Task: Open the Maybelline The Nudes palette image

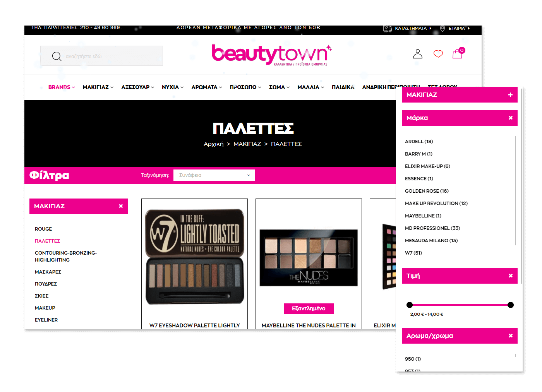Action: (309, 258)
